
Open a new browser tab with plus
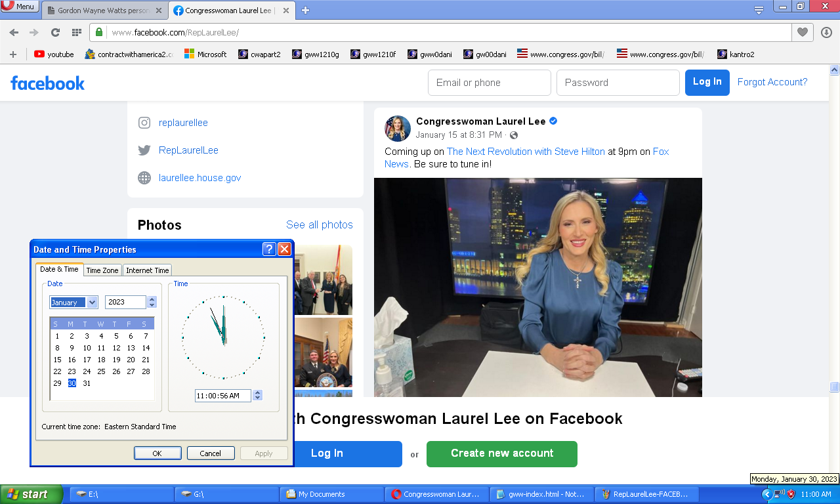pos(305,10)
